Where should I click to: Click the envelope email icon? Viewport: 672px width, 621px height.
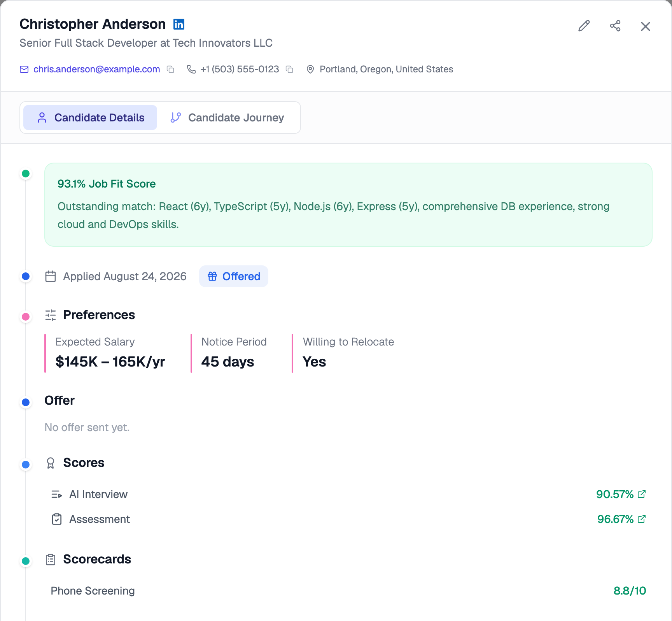(x=24, y=69)
